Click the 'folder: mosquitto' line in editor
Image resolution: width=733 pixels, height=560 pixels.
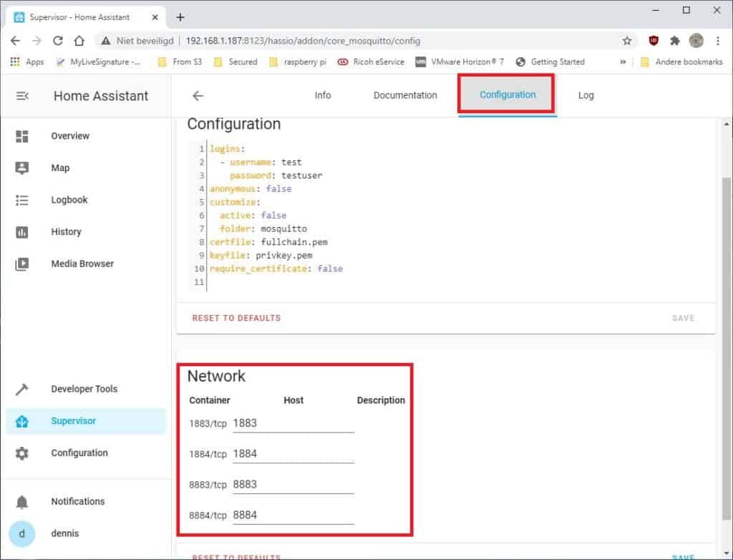click(x=263, y=228)
